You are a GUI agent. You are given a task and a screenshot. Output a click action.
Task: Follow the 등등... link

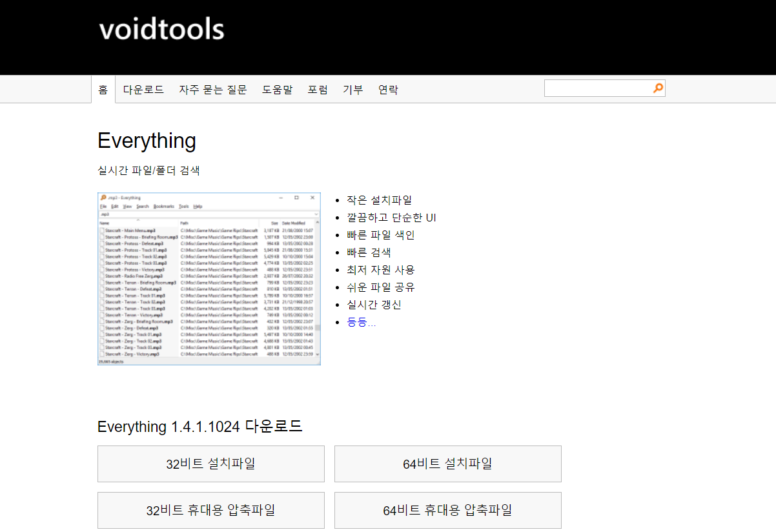pos(362,322)
